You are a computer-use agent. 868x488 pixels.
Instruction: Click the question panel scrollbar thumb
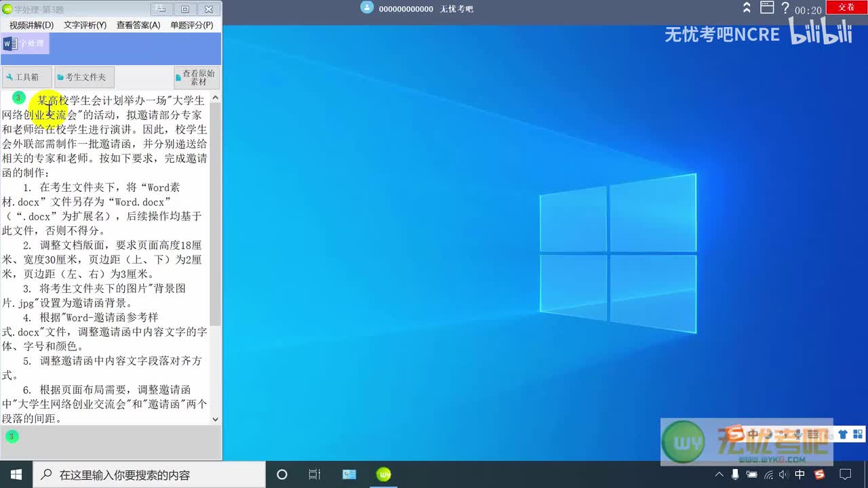(216, 213)
